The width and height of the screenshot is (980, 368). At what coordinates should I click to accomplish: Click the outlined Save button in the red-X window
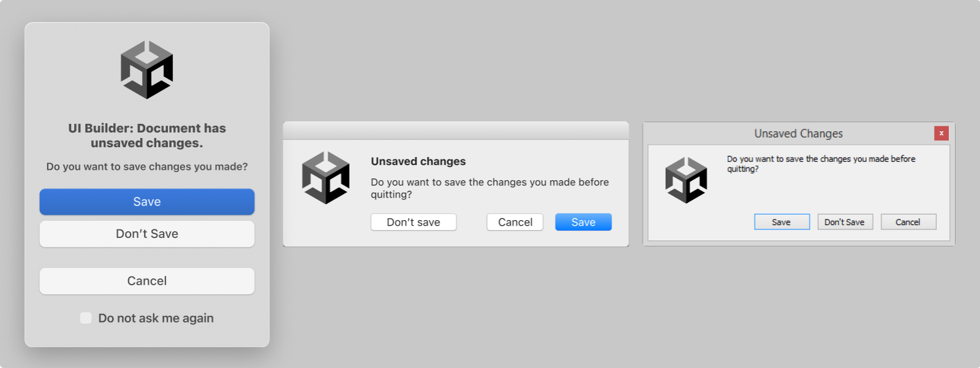[782, 222]
